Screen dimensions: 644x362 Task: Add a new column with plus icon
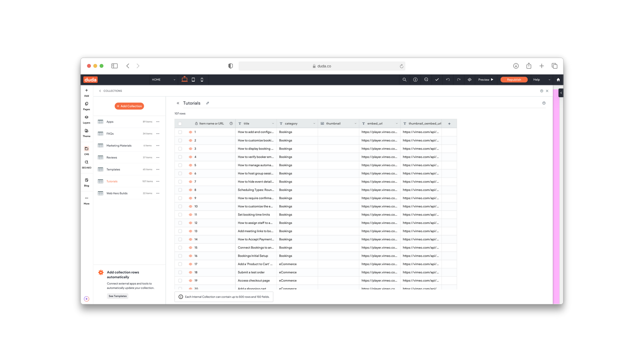tap(449, 124)
